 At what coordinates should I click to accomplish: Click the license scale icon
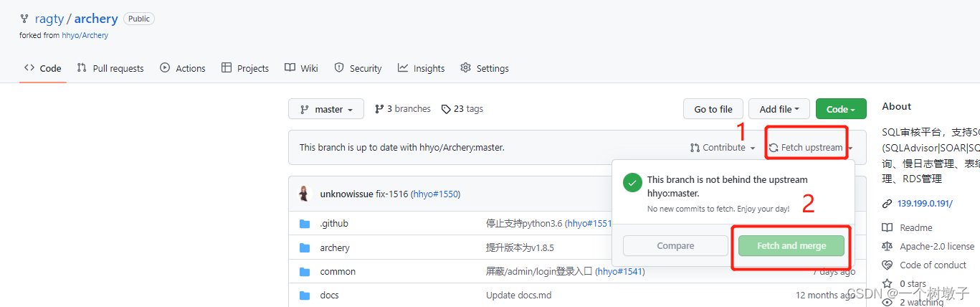coord(888,246)
